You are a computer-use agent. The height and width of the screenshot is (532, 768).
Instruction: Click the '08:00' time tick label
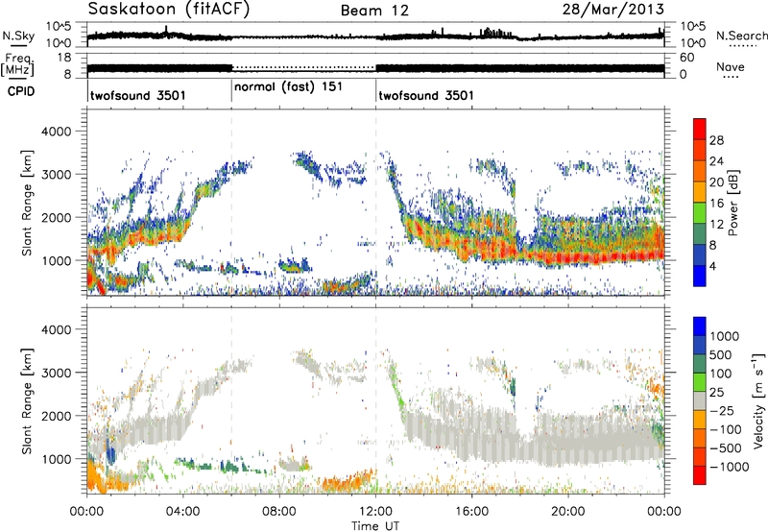pyautogui.click(x=279, y=512)
